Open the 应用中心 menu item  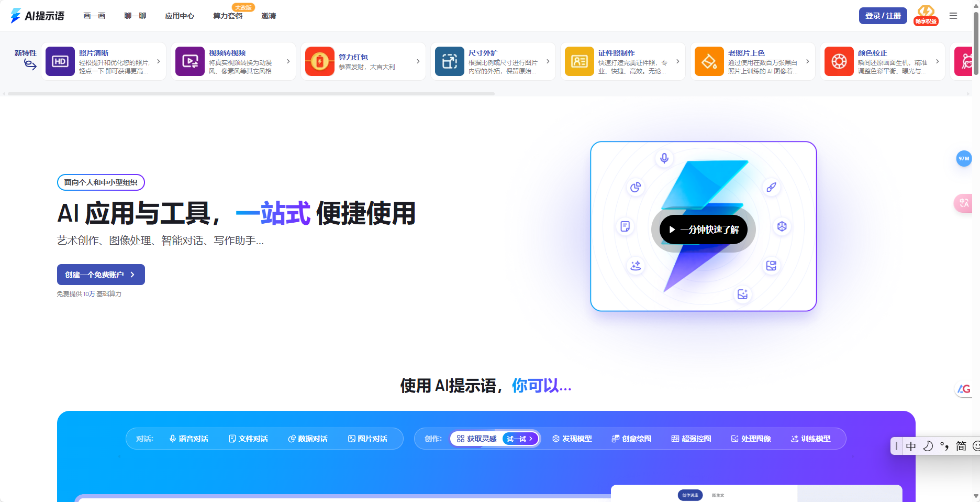(x=180, y=16)
